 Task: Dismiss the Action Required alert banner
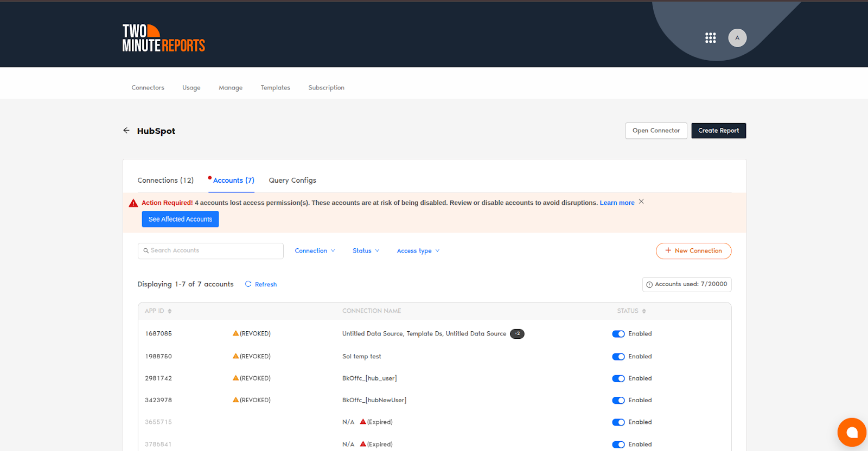pos(641,202)
